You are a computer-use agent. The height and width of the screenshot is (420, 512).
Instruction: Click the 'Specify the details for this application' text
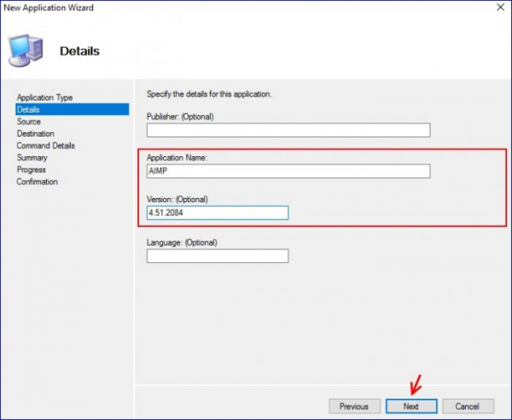[209, 95]
